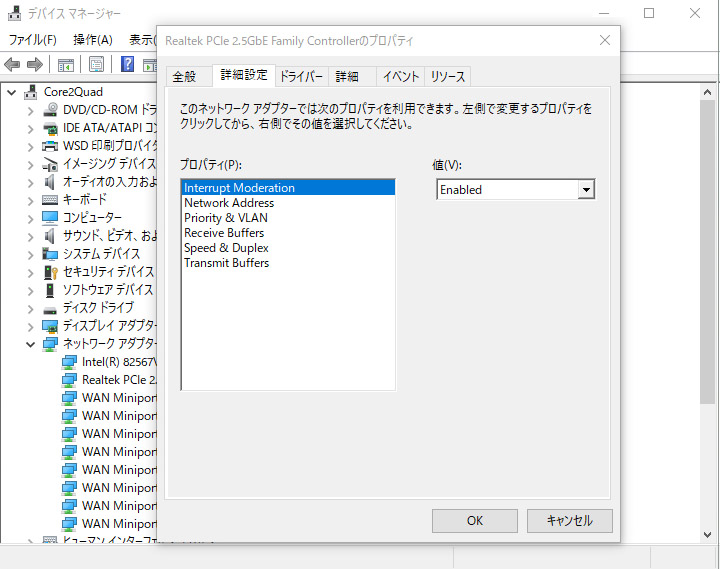Click the Realtek PCIe adapter icon

pos(69,380)
